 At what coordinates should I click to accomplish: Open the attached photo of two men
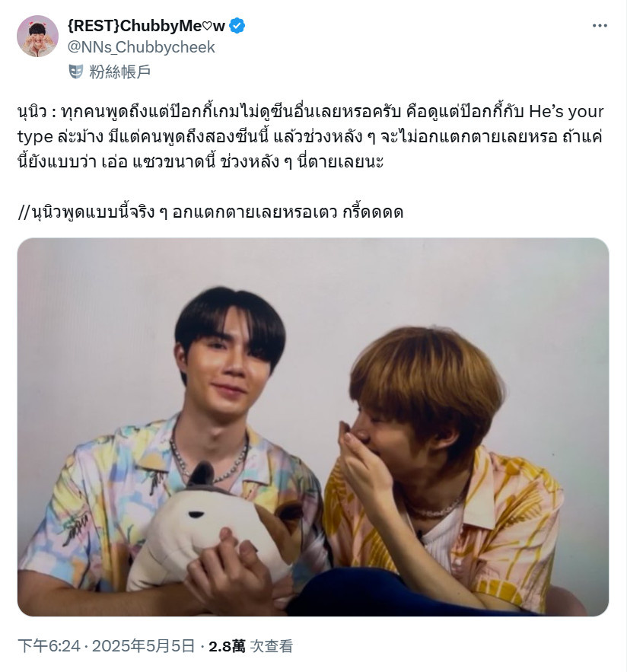[313, 427]
